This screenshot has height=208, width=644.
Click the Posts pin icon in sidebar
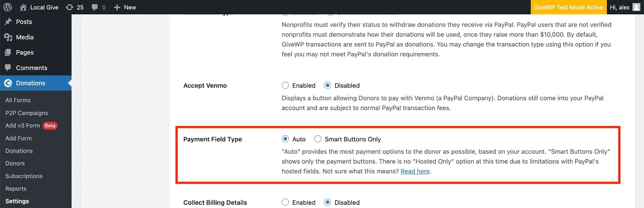point(8,22)
